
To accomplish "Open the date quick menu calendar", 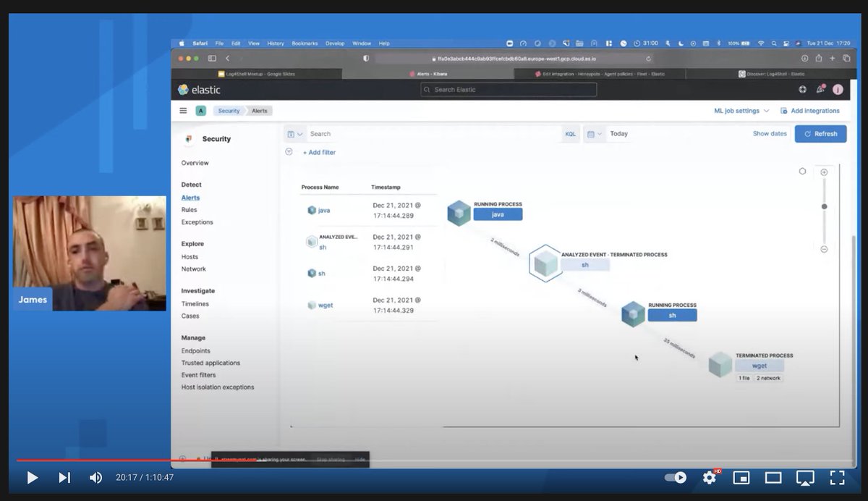I will click(594, 134).
